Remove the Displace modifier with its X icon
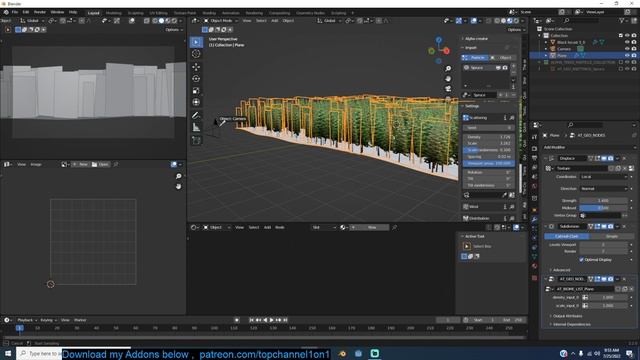 pos(624,158)
